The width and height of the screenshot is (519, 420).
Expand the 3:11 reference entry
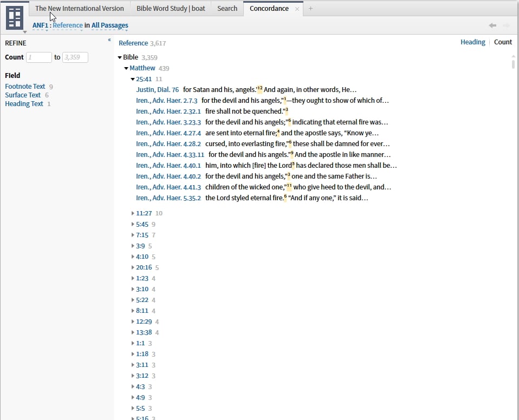click(133, 365)
